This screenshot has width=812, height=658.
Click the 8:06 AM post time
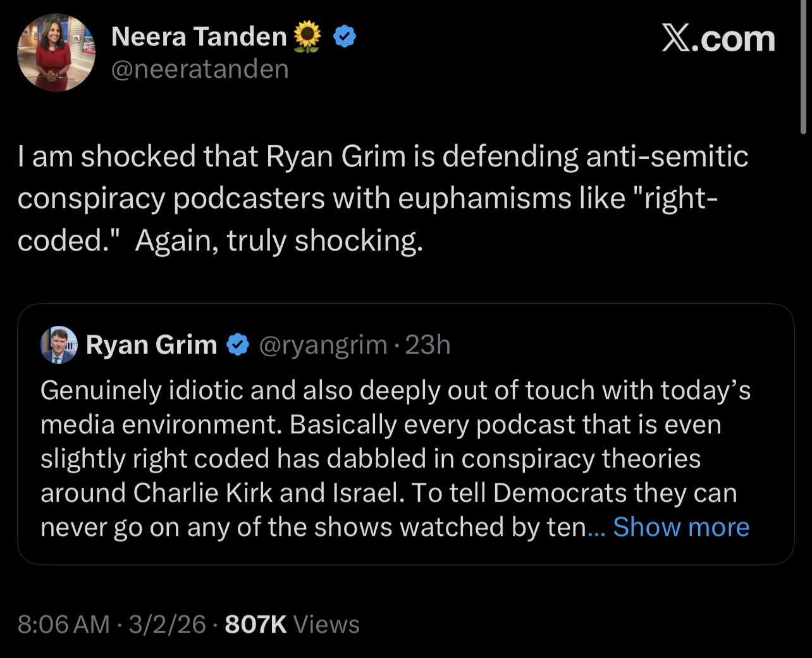click(x=64, y=624)
